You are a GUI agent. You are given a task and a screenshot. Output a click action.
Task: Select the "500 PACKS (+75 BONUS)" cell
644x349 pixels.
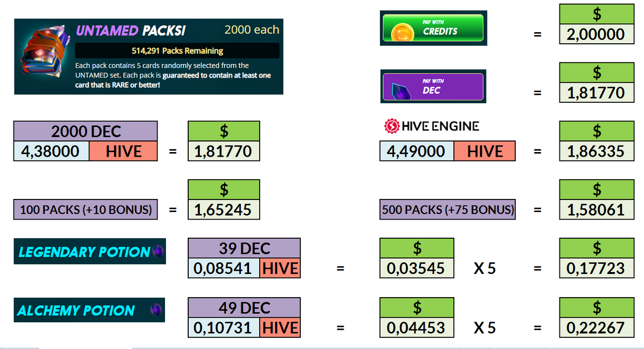(448, 210)
